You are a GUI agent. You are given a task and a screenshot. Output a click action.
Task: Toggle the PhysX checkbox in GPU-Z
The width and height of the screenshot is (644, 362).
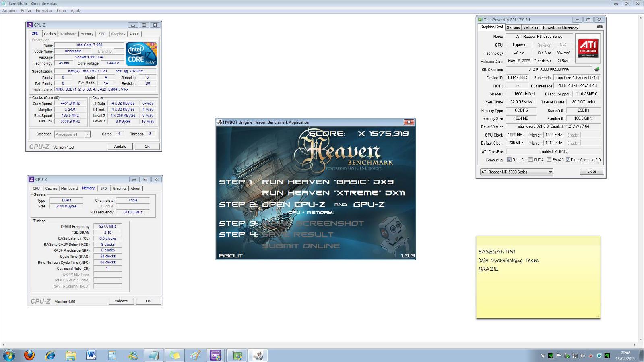tap(549, 160)
